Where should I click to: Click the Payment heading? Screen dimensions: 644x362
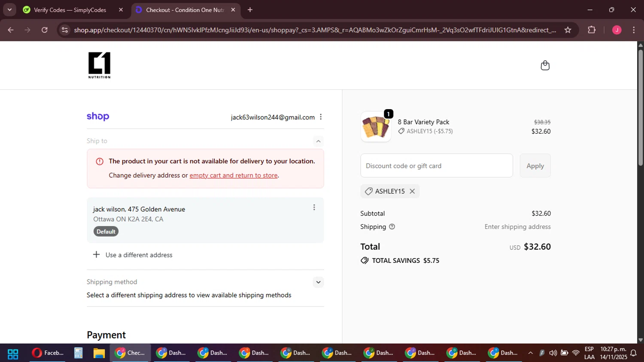pyautogui.click(x=106, y=335)
